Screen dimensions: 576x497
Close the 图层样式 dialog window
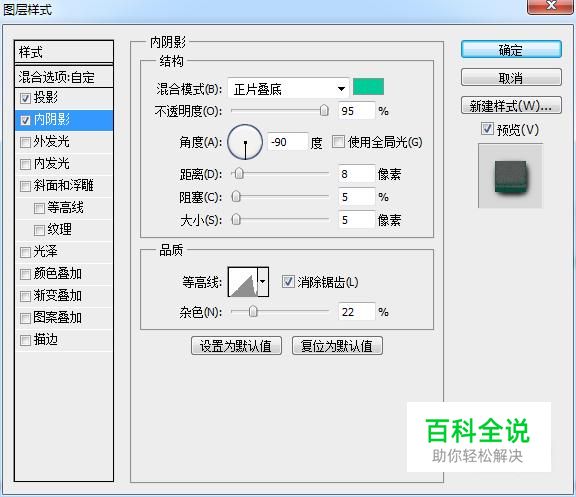pos(550,6)
